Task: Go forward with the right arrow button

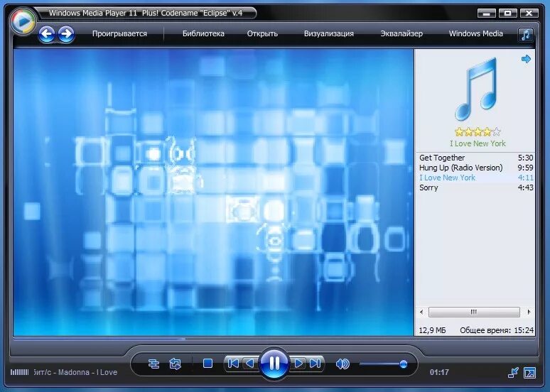Action: (66, 34)
